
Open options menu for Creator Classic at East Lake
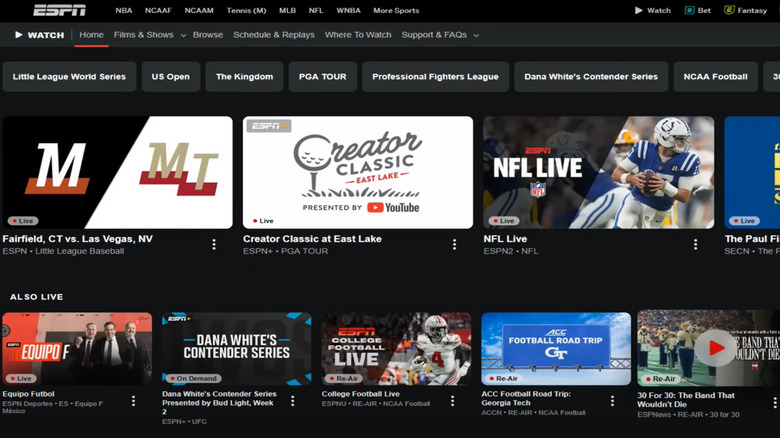[x=454, y=244]
